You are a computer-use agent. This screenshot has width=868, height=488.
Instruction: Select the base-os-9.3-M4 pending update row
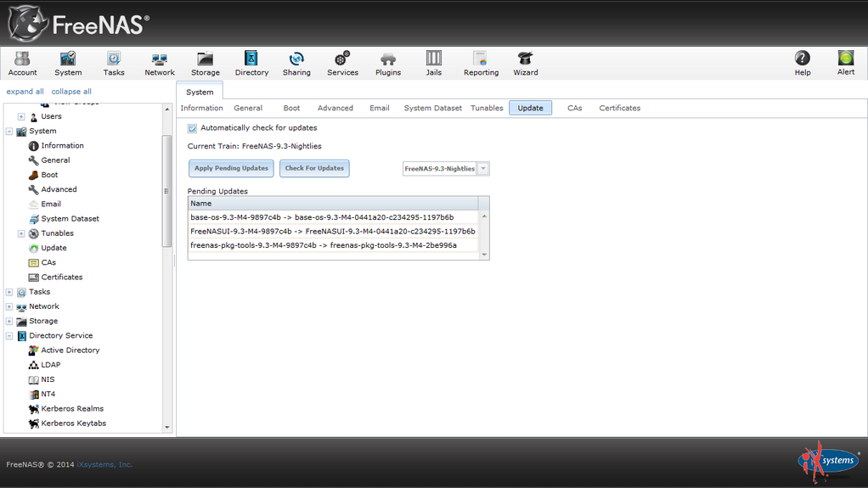click(333, 217)
